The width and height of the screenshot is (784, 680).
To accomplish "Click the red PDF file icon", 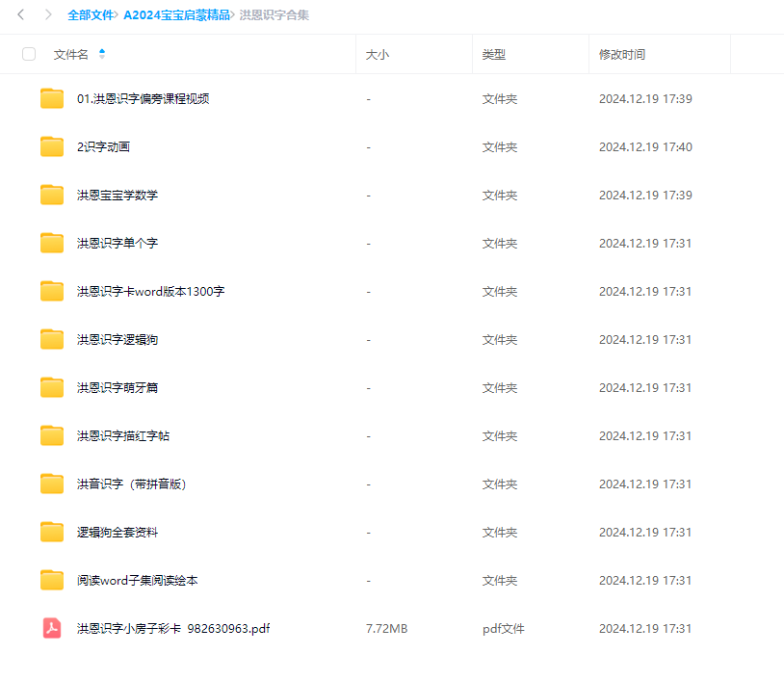I will (x=51, y=628).
